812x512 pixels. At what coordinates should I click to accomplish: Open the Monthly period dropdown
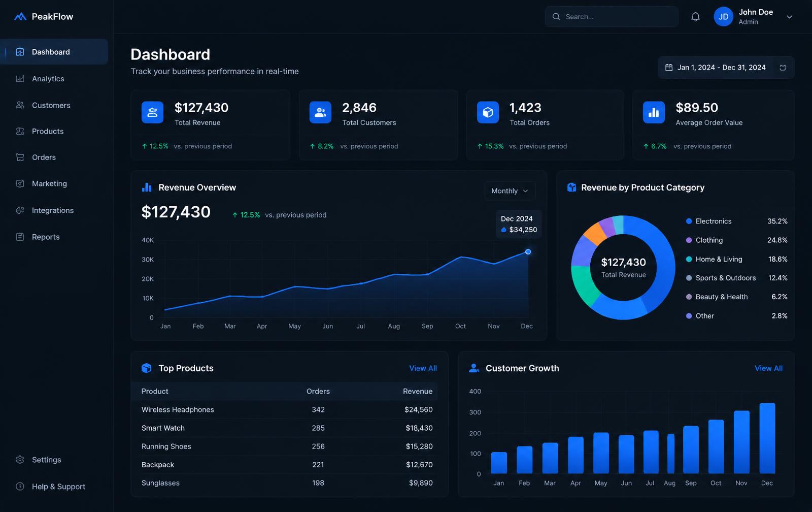tap(510, 191)
